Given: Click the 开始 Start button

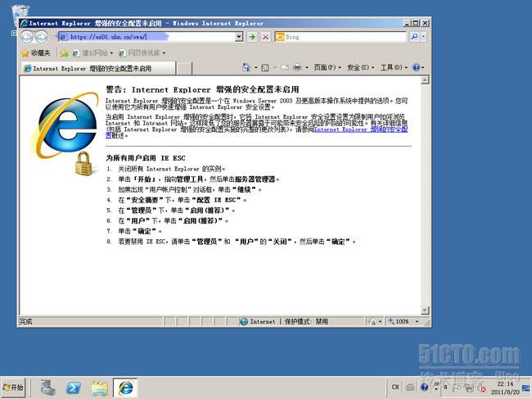Looking at the screenshot, I should click(x=13, y=387).
